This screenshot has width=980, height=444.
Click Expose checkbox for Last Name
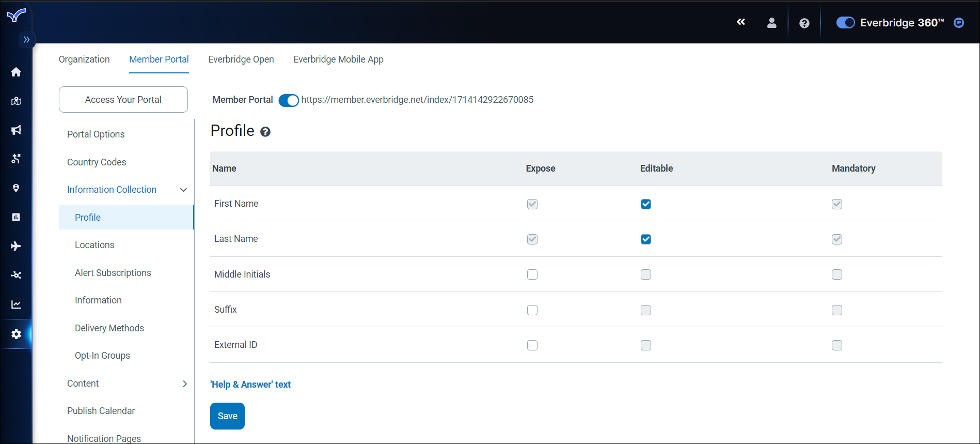coord(532,239)
